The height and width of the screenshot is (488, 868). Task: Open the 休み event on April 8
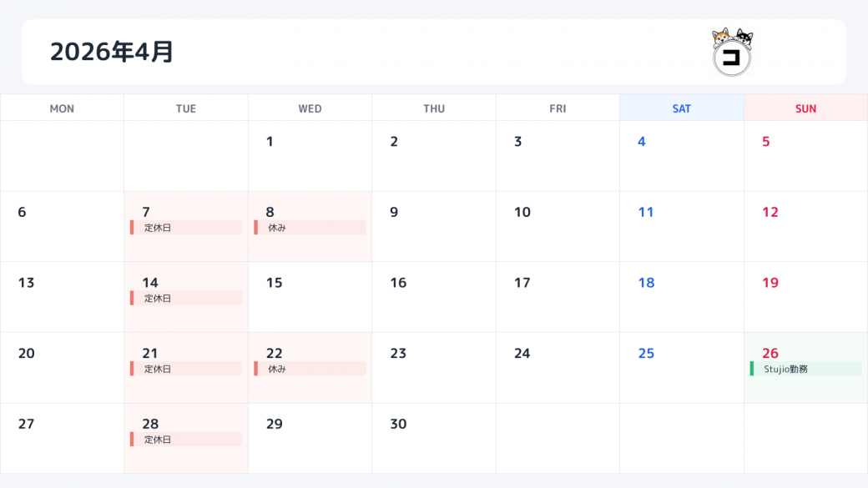tap(310, 228)
